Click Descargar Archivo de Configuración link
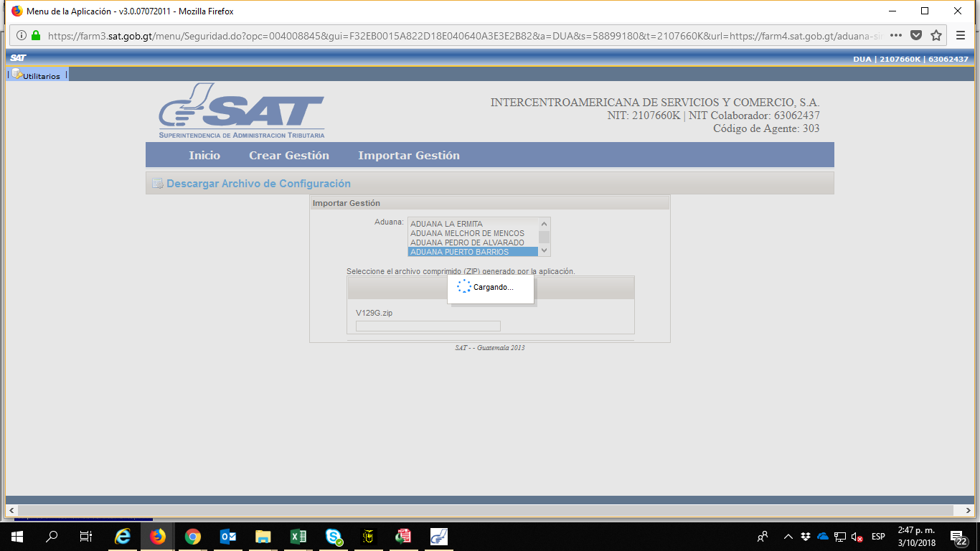 tap(258, 184)
